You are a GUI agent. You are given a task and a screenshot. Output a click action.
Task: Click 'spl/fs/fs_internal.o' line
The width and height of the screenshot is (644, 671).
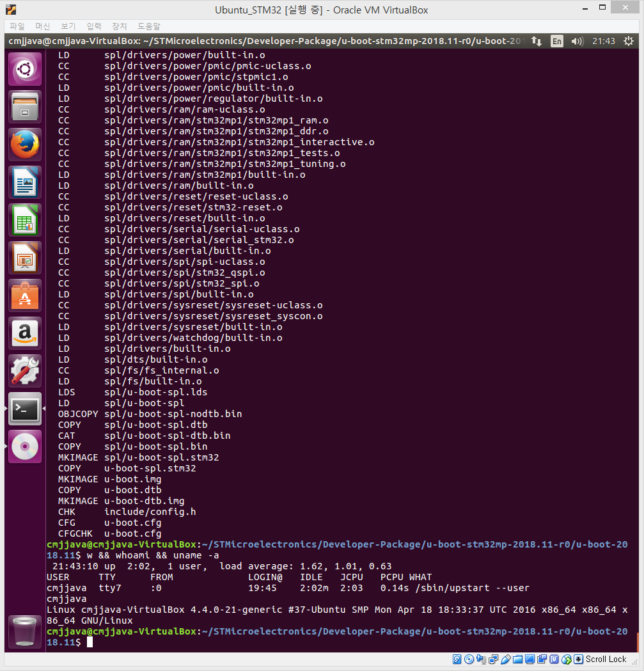pyautogui.click(x=162, y=370)
